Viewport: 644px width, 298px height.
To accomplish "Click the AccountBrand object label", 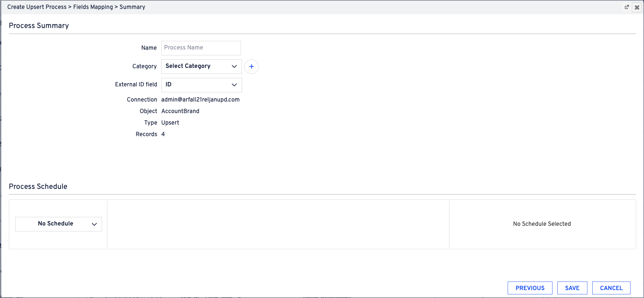I will point(180,111).
